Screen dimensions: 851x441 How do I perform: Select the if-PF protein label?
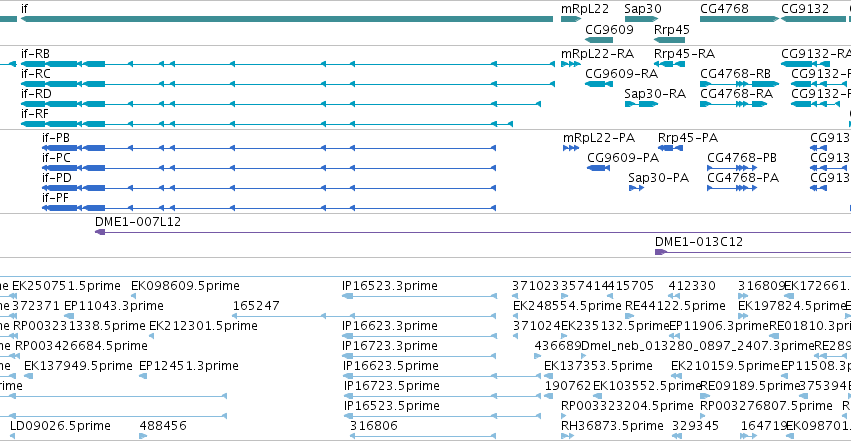55,198
